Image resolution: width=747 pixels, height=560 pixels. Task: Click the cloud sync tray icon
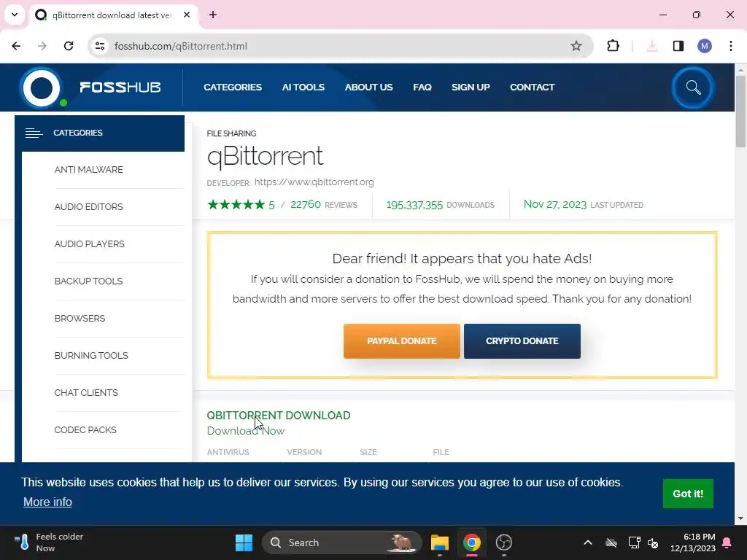(x=611, y=542)
